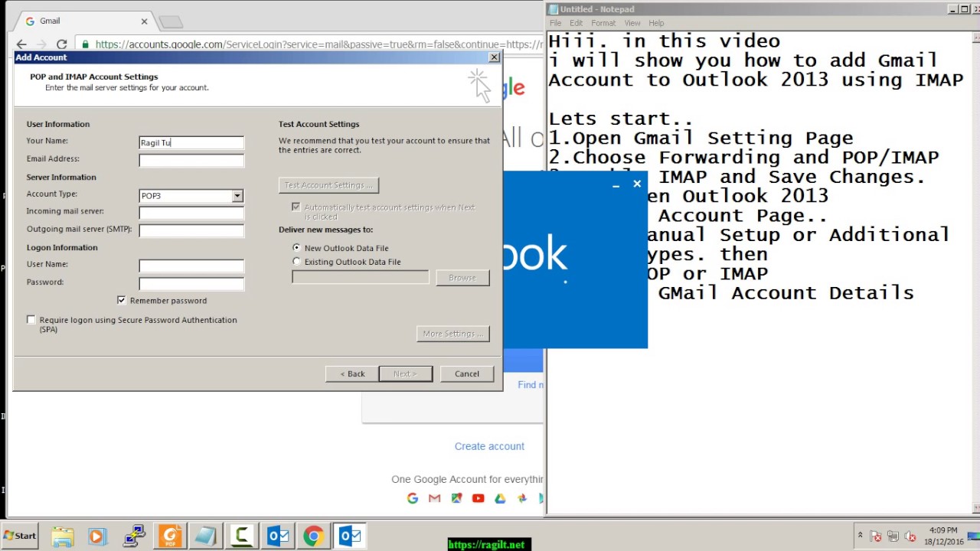This screenshot has width=980, height=551.
Task: Select the Gmail tab in Chrome
Action: coord(84,21)
